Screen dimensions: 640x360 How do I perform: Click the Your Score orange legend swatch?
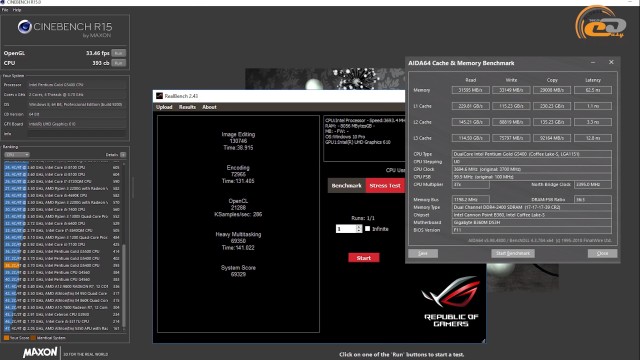coord(6,338)
